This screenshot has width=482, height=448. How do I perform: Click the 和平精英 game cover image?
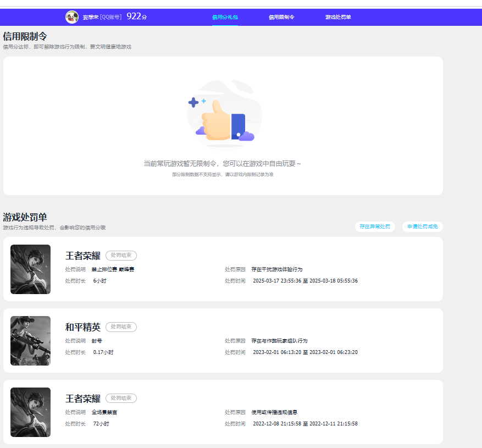pos(30,341)
